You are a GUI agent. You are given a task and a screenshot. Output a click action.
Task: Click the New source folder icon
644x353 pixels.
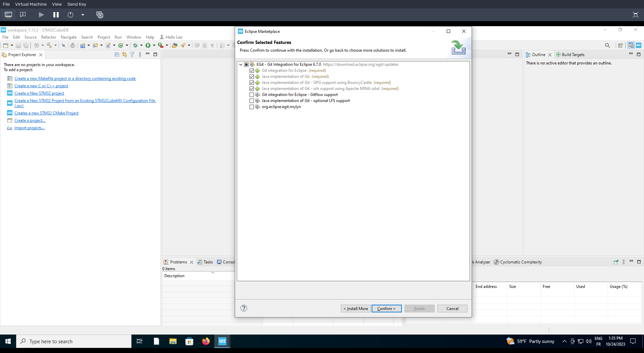(x=95, y=45)
